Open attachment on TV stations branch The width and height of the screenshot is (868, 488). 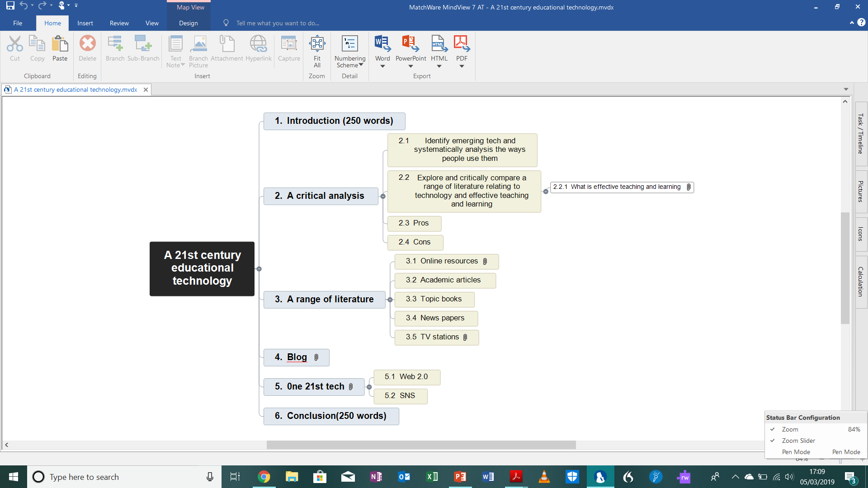point(465,337)
